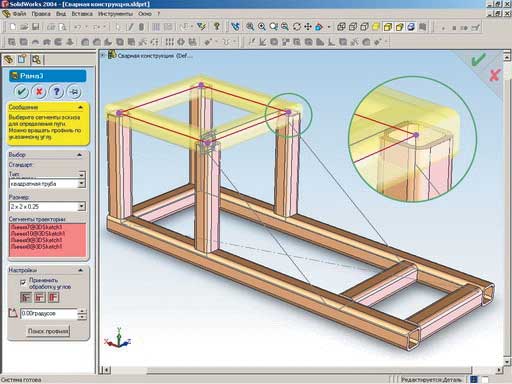Image resolution: width=512 pixels, height=384 pixels.
Task: Select first corner treatment option
Action: pos(26,297)
